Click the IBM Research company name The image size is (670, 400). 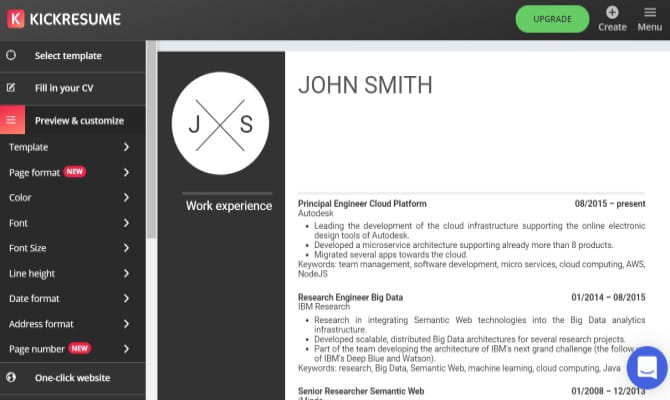(x=323, y=306)
